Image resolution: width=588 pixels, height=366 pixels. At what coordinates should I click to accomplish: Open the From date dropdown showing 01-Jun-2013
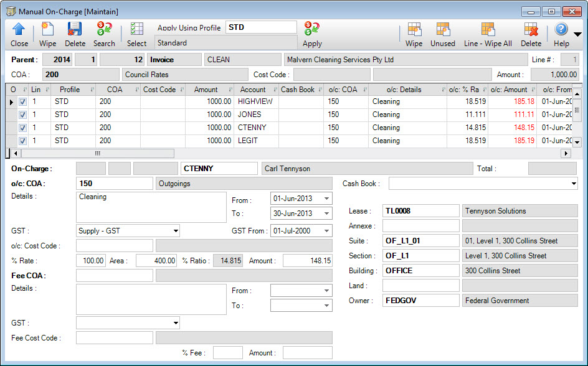pyautogui.click(x=326, y=199)
